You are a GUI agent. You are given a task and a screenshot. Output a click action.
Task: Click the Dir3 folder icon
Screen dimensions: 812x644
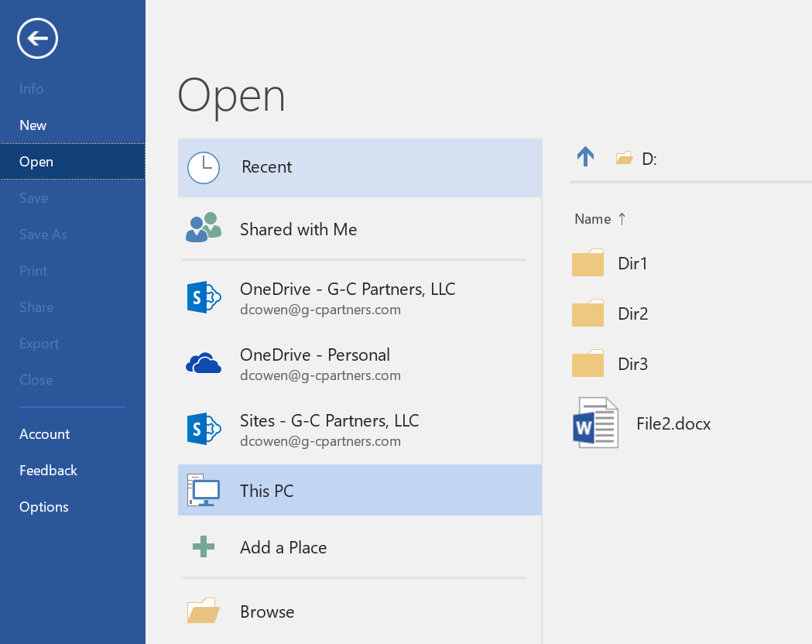pyautogui.click(x=588, y=363)
